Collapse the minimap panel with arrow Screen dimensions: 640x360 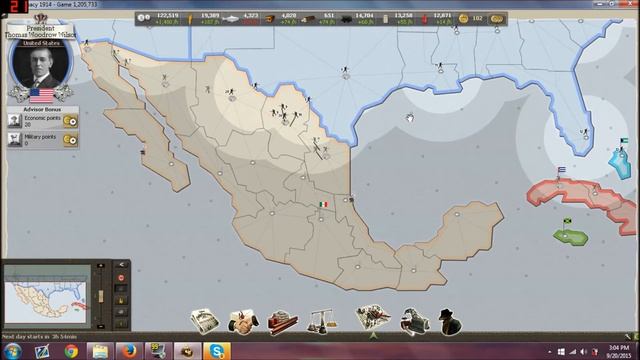pos(121,265)
